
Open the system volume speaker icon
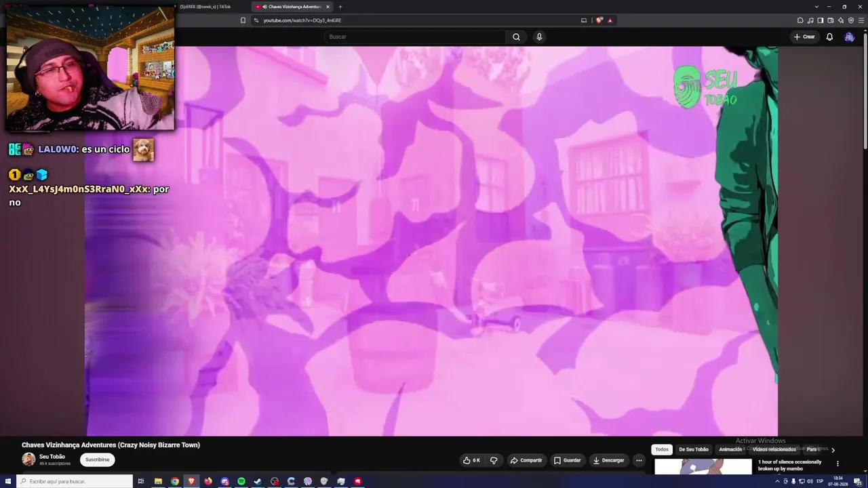click(x=810, y=481)
